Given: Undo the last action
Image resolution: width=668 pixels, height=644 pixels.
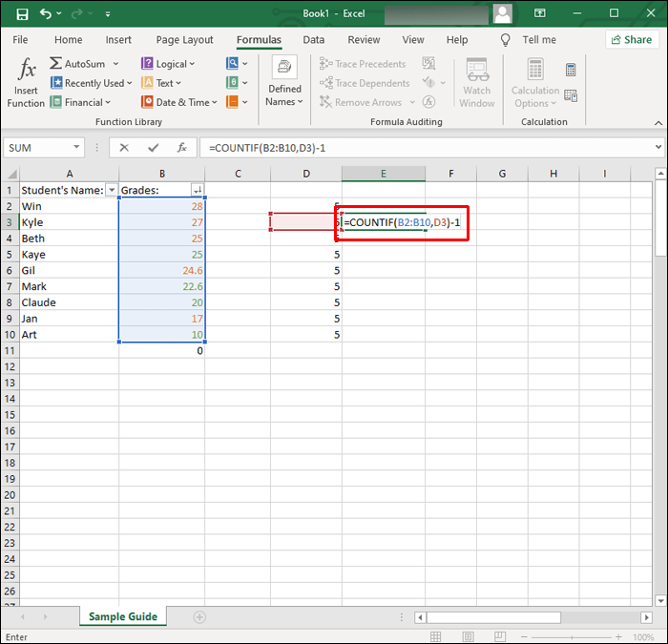Looking at the screenshot, I should tap(45, 13).
